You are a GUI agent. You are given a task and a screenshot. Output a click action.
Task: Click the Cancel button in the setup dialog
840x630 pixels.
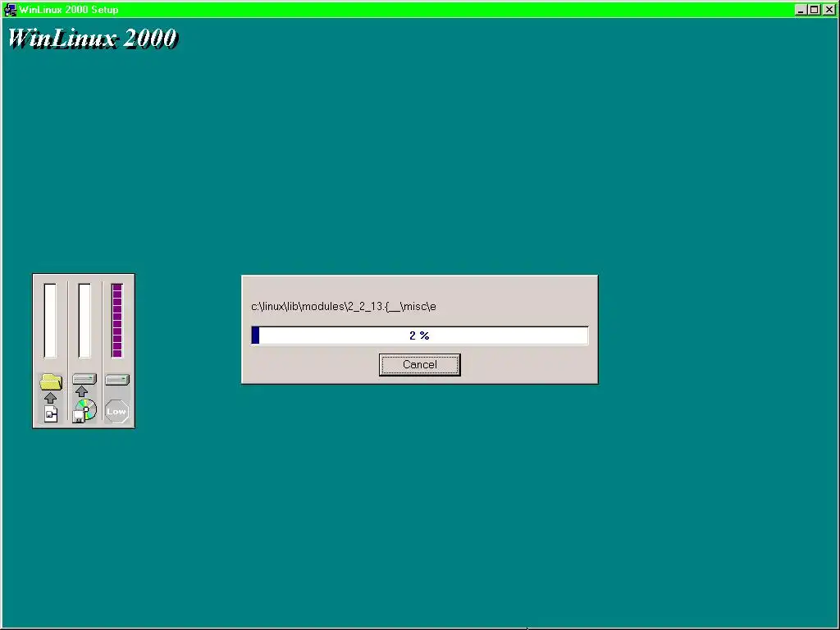tap(419, 365)
